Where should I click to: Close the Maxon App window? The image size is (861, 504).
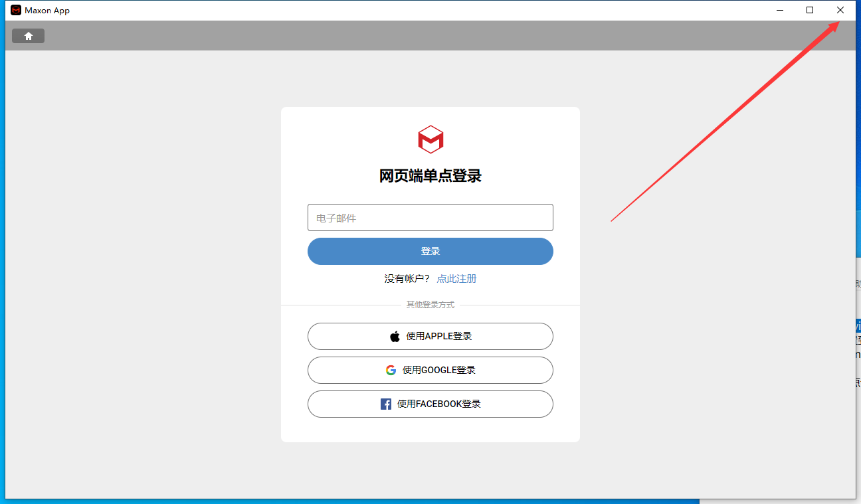click(x=840, y=10)
